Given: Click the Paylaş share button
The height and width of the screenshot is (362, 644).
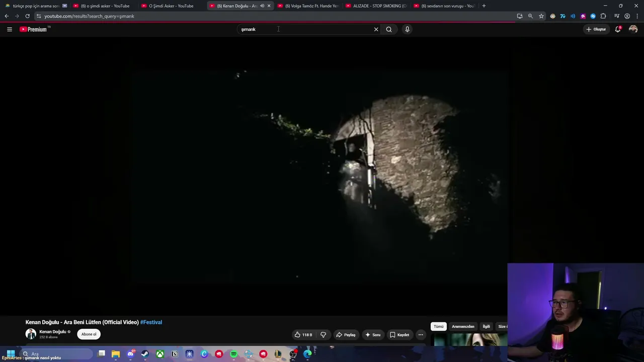Looking at the screenshot, I should tap(346, 335).
